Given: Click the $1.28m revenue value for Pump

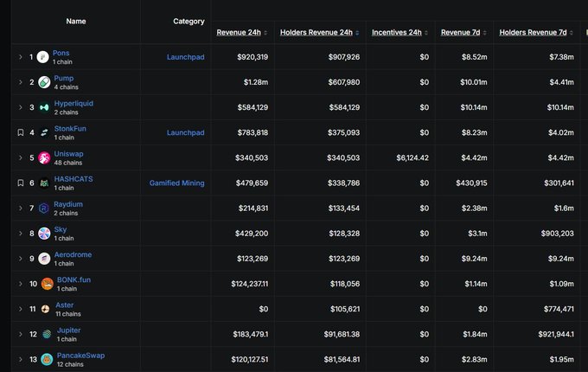Looking at the screenshot, I should [256, 82].
